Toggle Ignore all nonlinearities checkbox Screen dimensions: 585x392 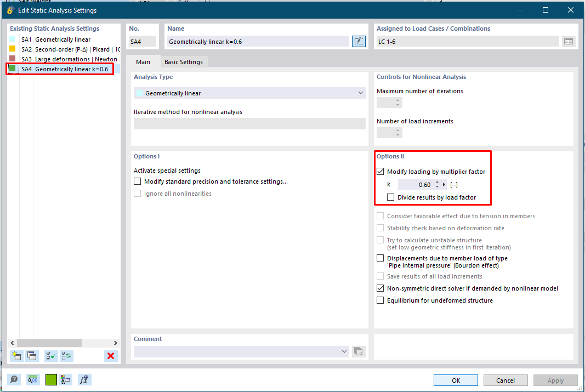pos(137,194)
